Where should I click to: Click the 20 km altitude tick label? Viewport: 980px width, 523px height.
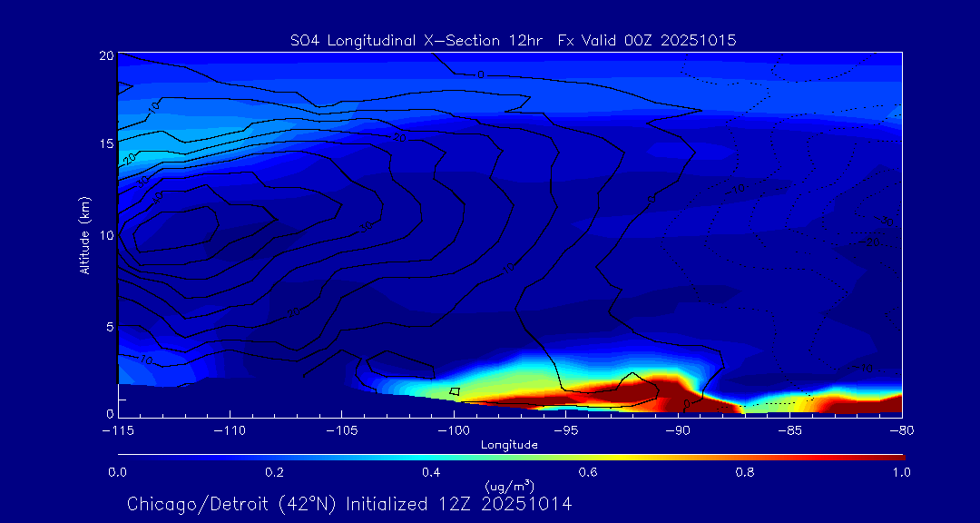pyautogui.click(x=105, y=55)
